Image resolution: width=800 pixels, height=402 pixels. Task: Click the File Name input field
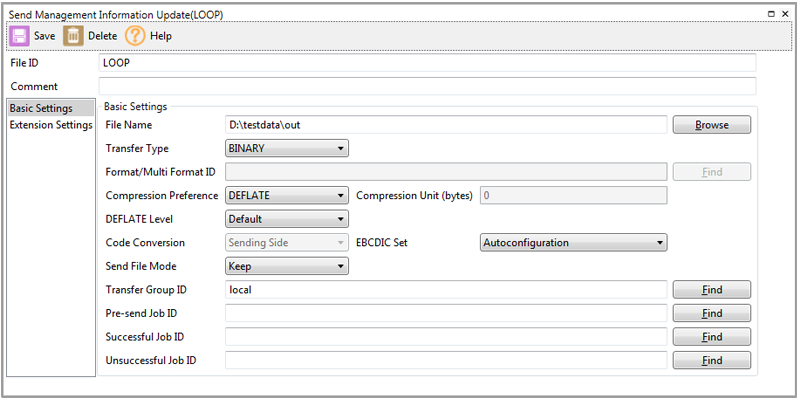click(x=446, y=125)
